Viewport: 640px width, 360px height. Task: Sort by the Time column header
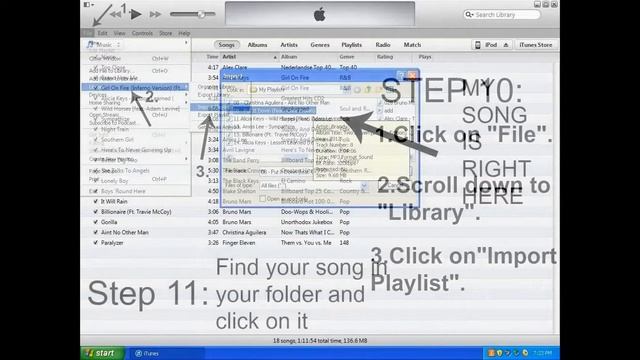[x=212, y=57]
